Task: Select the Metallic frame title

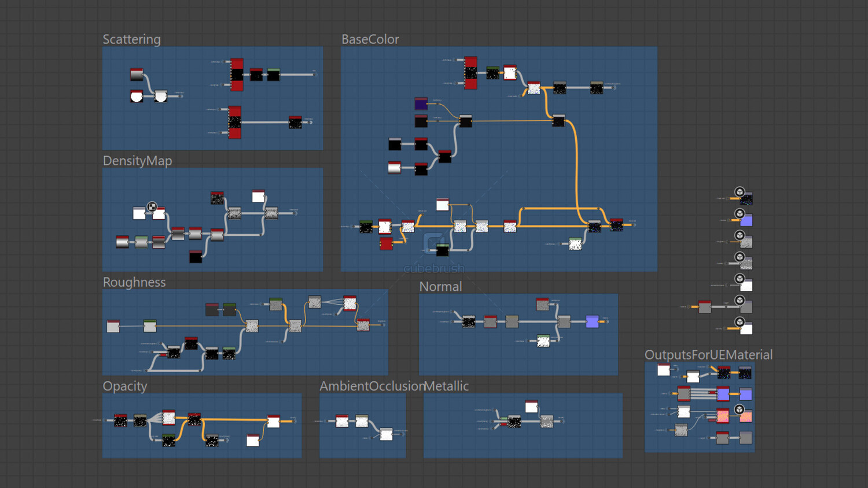Action: [446, 386]
